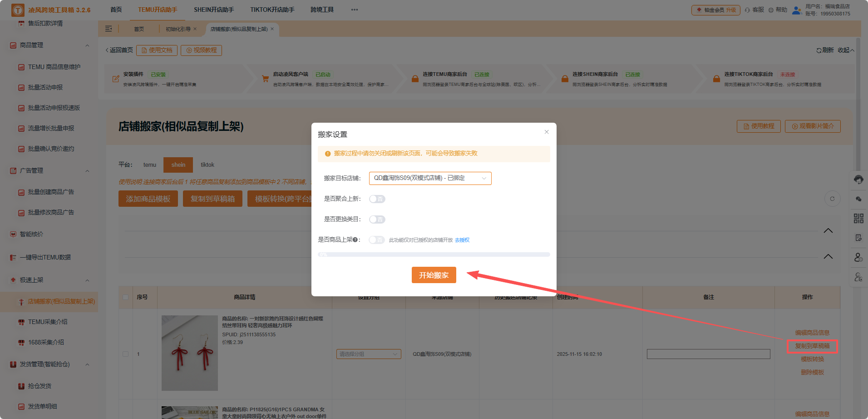868x419 pixels.
Task: Enable the 是否更换类目 toggle
Action: pos(377,219)
